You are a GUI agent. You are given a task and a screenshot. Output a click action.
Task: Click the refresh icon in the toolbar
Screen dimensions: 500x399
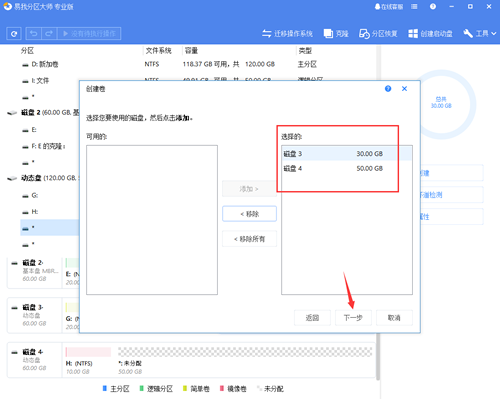14,34
